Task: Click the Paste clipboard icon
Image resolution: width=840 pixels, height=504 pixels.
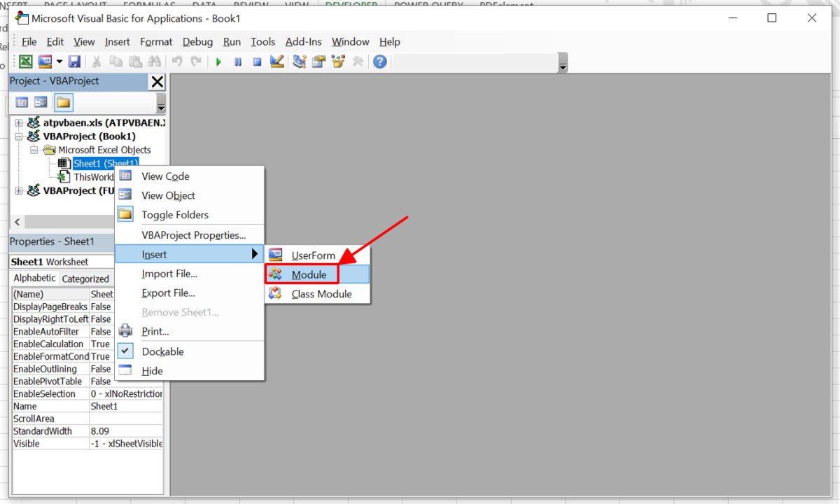Action: [x=136, y=62]
